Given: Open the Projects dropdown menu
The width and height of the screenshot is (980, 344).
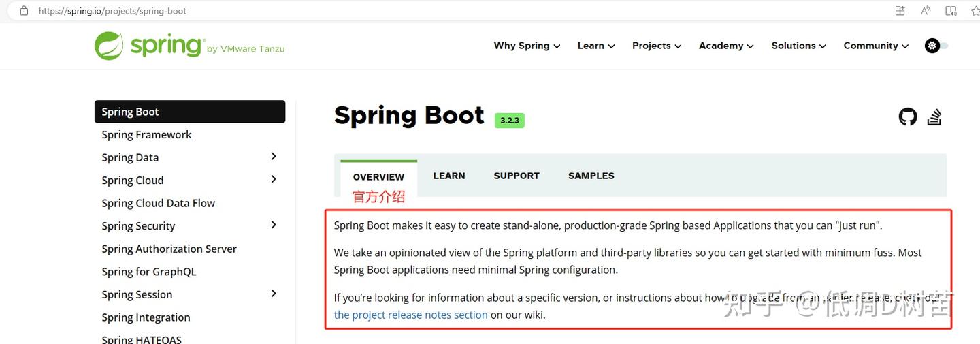Looking at the screenshot, I should tap(657, 46).
